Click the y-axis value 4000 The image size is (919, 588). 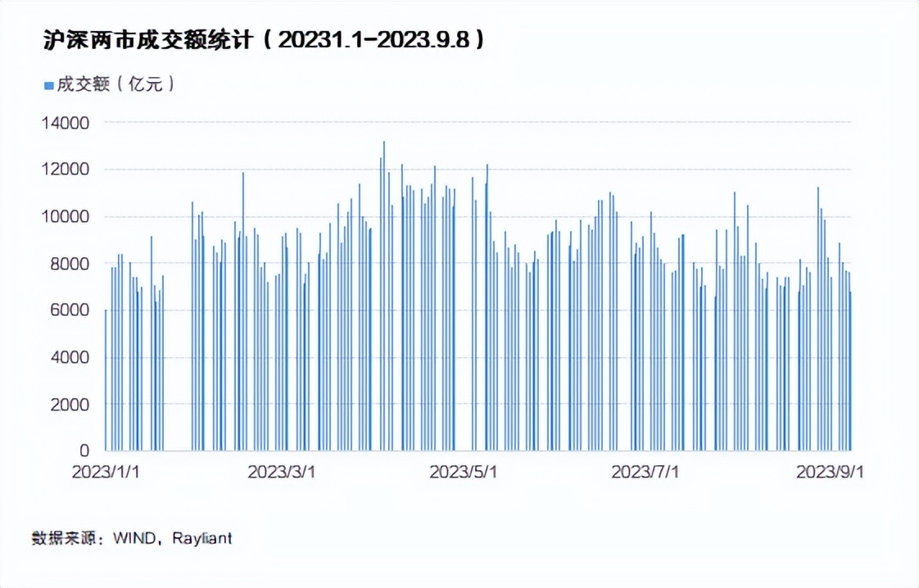point(70,357)
